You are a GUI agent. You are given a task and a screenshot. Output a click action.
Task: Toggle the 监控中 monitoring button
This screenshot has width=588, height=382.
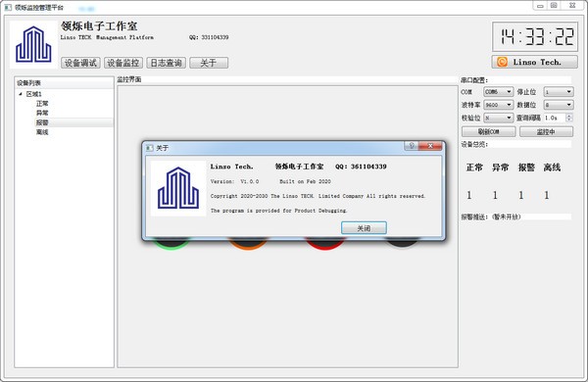546,131
